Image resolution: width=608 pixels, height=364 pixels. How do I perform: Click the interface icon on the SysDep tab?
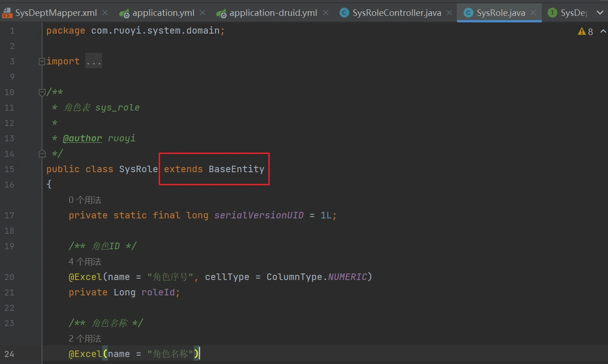tap(552, 13)
